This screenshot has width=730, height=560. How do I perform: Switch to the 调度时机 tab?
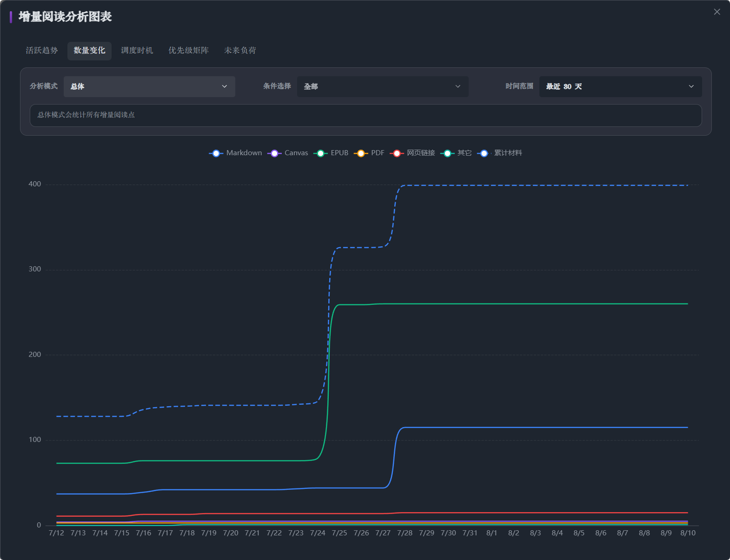137,51
